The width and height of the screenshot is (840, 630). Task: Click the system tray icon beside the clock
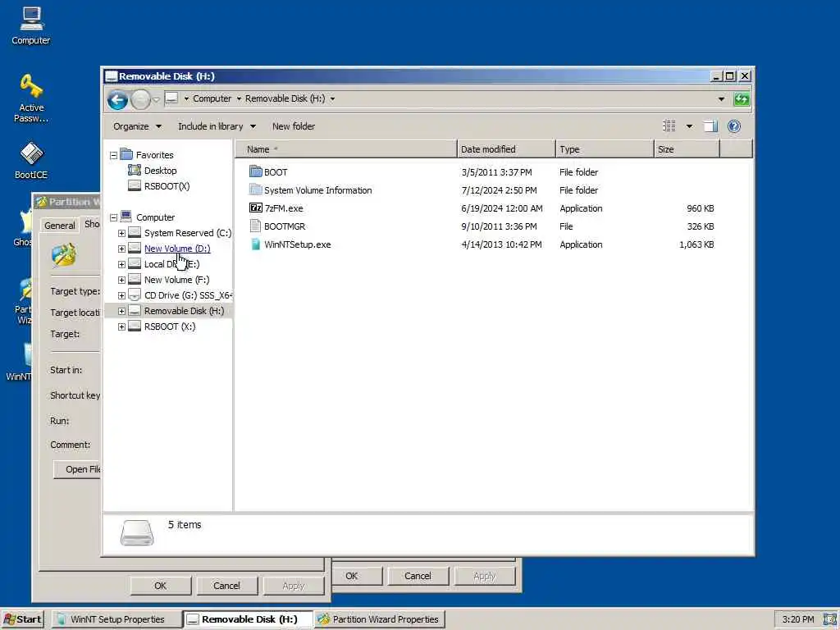(x=830, y=619)
